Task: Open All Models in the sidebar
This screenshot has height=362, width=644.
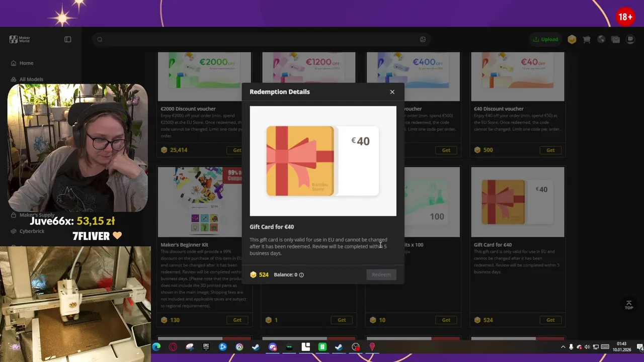Action: click(x=31, y=79)
